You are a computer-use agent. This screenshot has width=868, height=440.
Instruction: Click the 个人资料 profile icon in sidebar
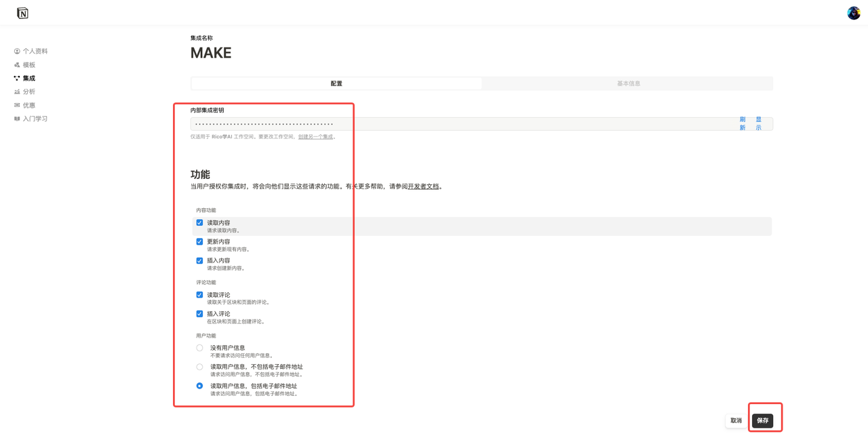(17, 52)
